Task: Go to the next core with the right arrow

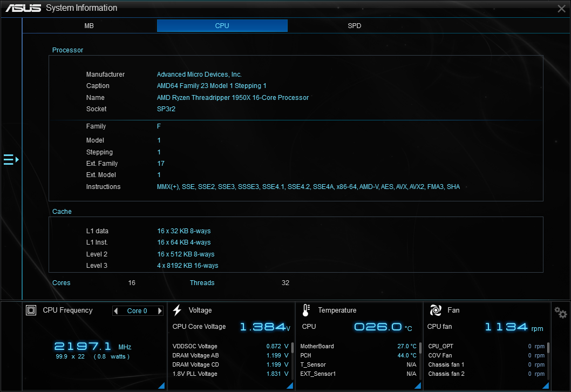Action: [x=160, y=311]
